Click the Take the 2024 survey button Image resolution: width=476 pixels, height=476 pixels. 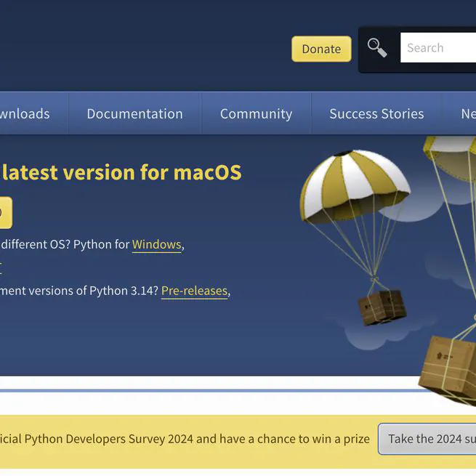point(427,439)
